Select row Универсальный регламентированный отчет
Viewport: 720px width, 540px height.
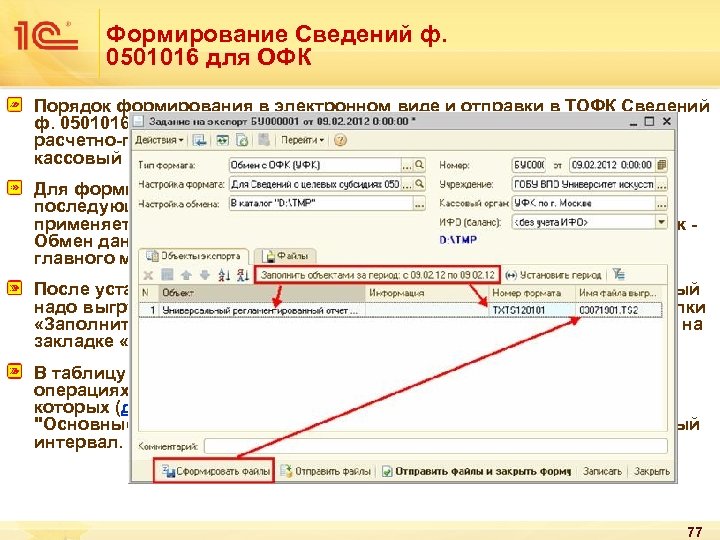tap(400, 310)
